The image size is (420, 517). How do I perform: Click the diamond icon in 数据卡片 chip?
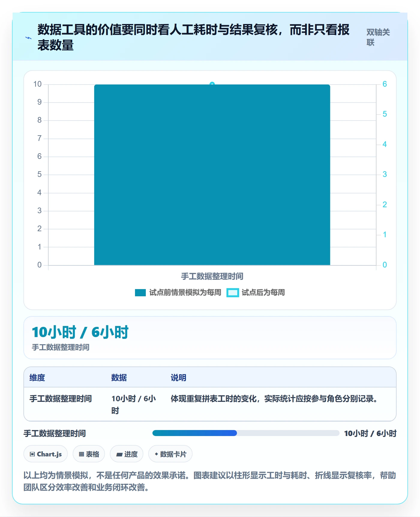(156, 454)
